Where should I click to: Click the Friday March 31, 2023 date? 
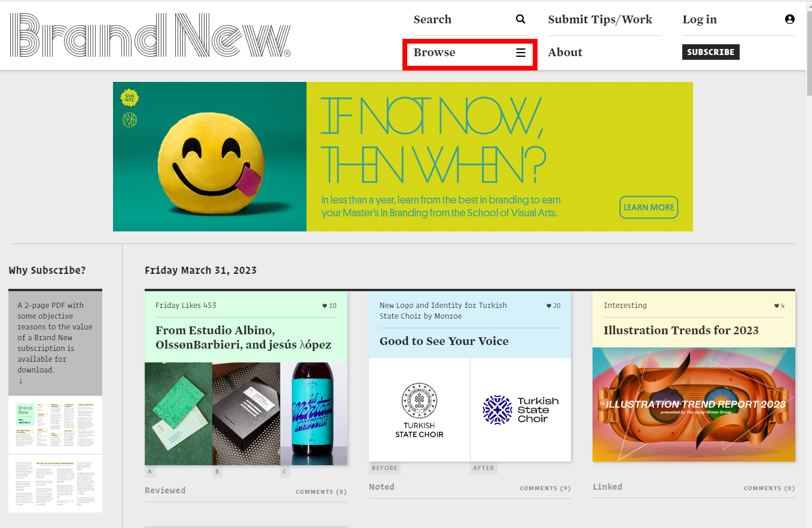pos(201,270)
